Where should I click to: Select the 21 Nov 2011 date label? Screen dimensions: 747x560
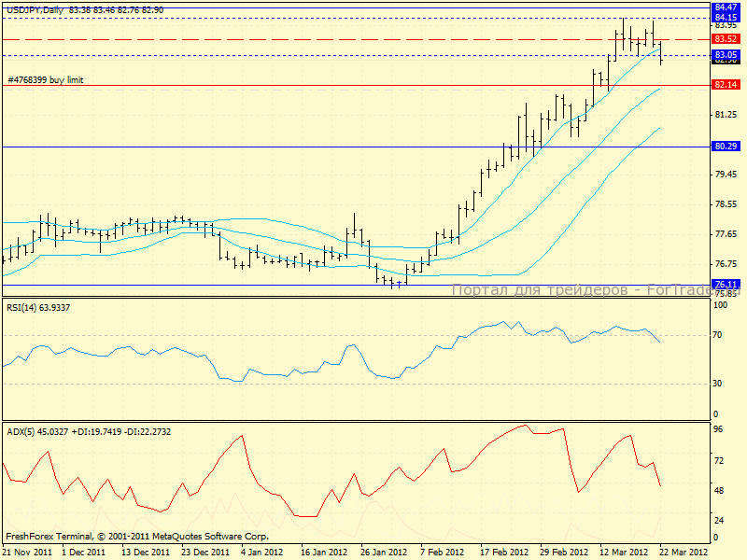coord(26,552)
